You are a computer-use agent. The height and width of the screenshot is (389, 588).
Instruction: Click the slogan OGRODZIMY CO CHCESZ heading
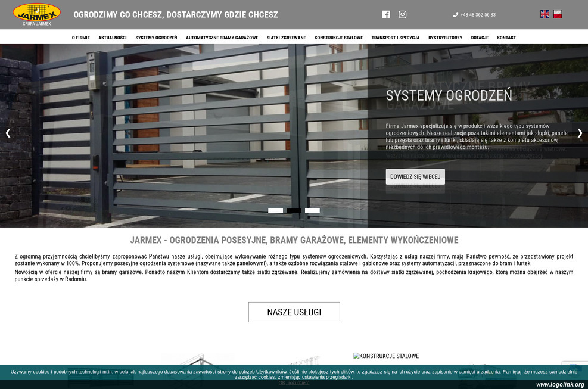tap(176, 15)
